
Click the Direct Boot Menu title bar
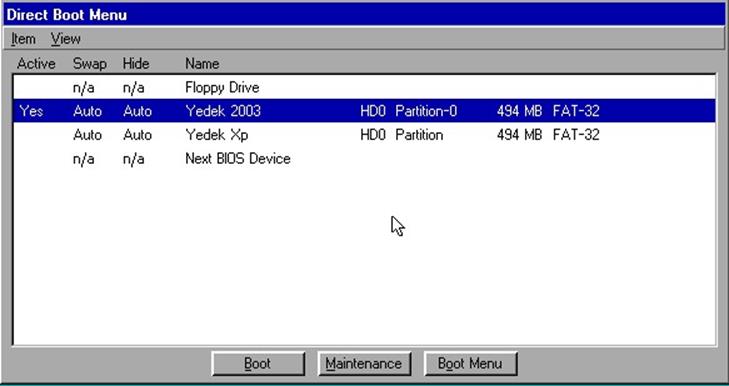coord(364,14)
